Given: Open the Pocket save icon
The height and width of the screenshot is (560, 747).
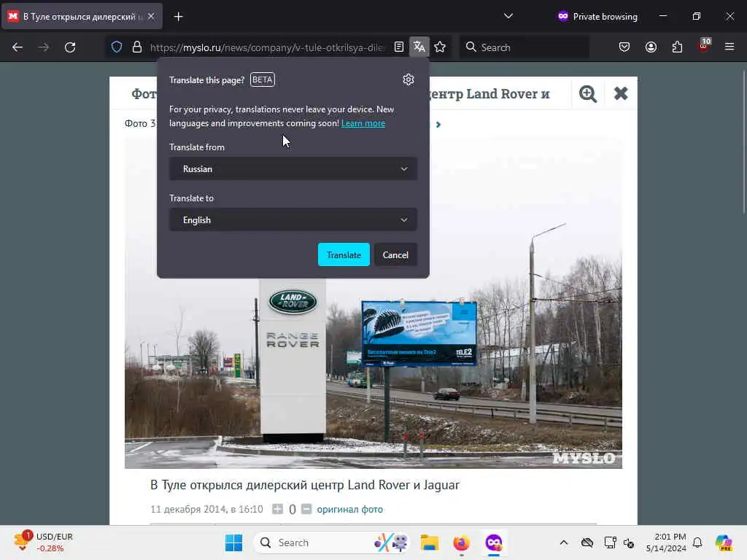Looking at the screenshot, I should (624, 47).
